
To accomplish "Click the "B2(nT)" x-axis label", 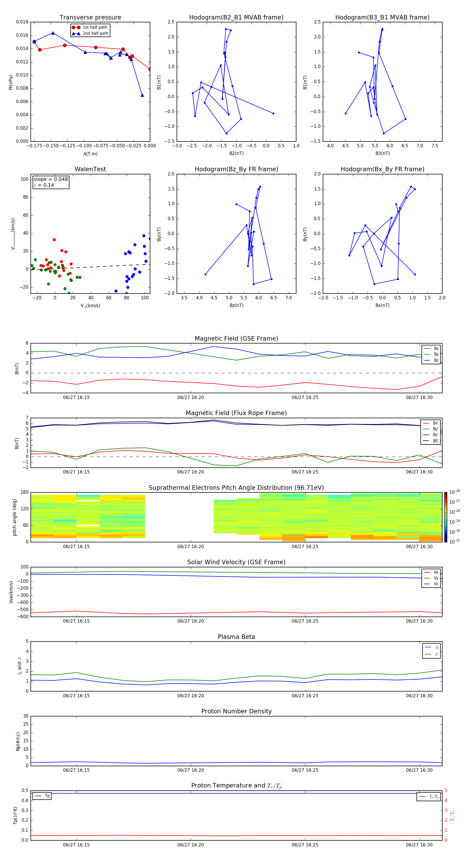I will coord(236,153).
